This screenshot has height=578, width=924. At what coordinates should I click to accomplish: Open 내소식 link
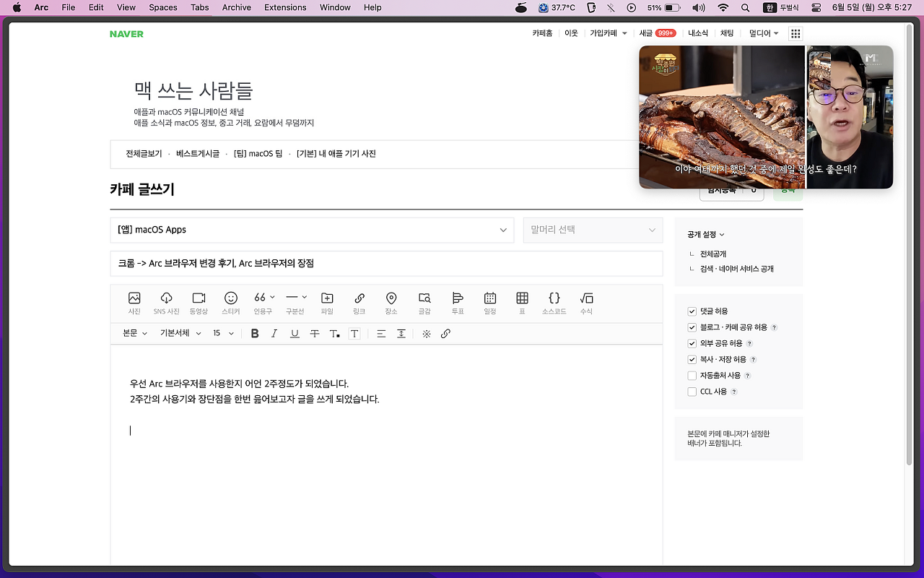pyautogui.click(x=698, y=33)
